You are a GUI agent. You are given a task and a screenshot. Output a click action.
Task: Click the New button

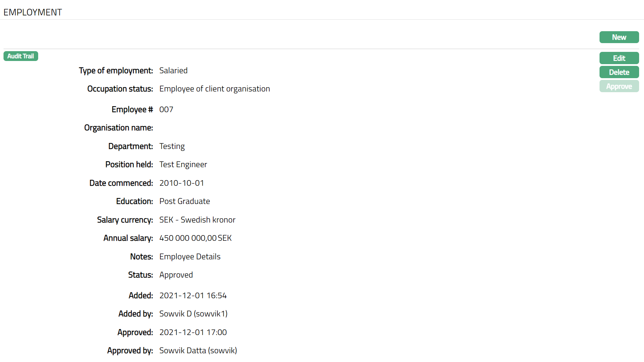click(x=619, y=37)
